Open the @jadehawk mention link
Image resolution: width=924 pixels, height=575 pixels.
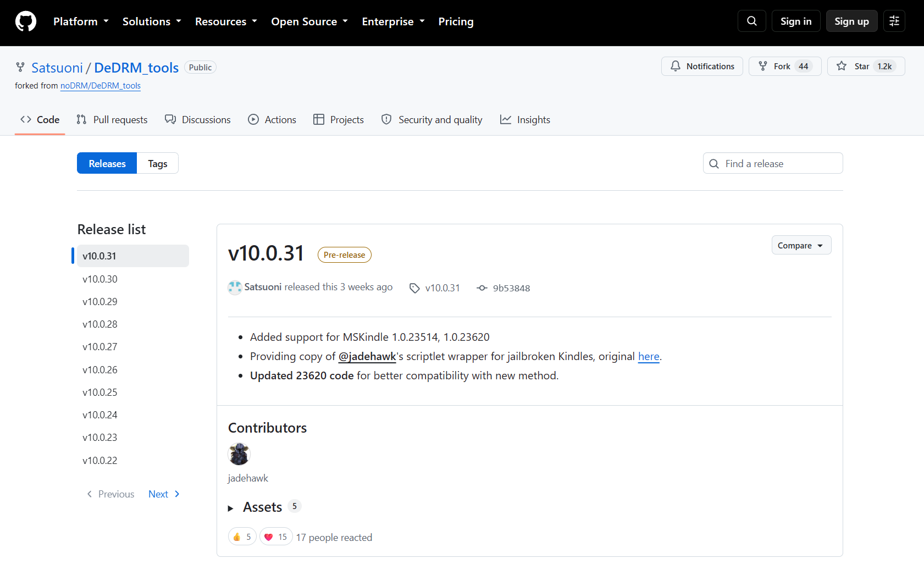click(x=367, y=356)
